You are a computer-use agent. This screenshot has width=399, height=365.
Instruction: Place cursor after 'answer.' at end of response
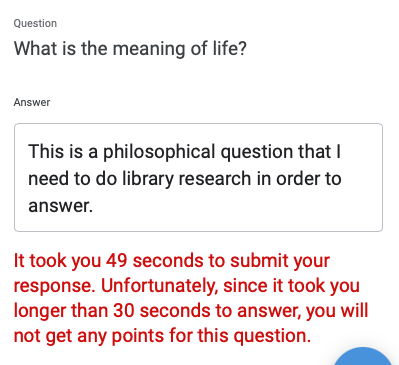tap(93, 206)
